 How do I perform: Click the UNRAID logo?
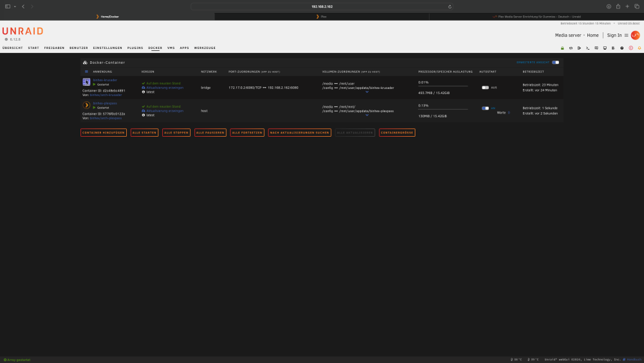pyautogui.click(x=23, y=31)
